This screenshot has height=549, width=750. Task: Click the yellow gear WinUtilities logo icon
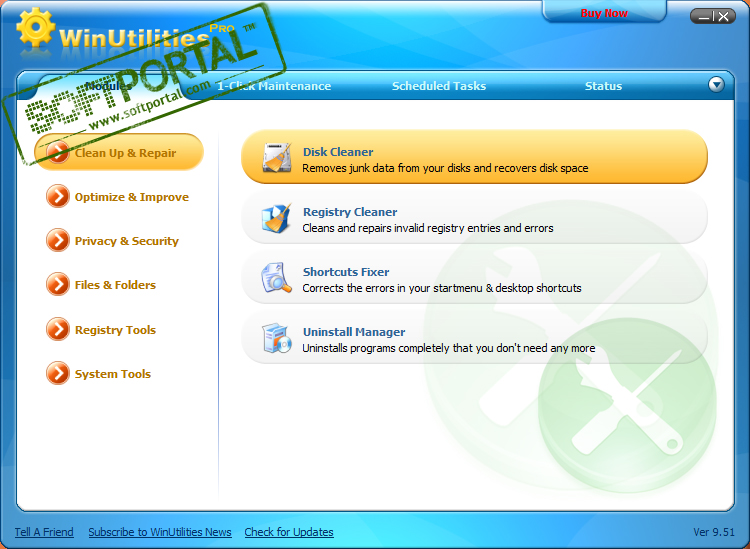tap(35, 27)
